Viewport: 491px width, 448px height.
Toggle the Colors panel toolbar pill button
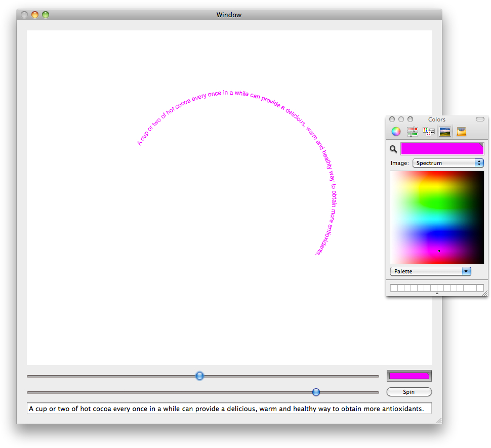tap(480, 119)
